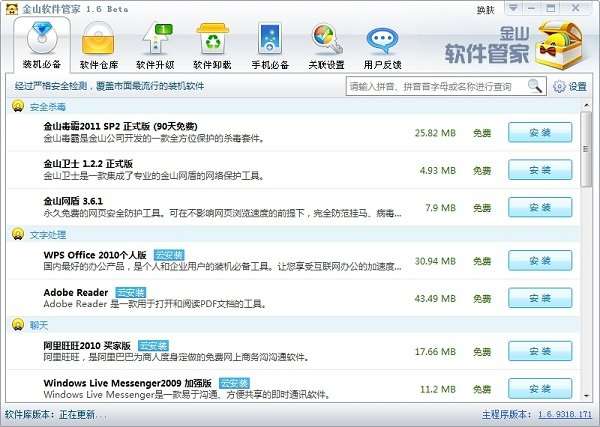The image size is (600, 427).
Task: Click the 设置 settings label
Action: [x=577, y=87]
